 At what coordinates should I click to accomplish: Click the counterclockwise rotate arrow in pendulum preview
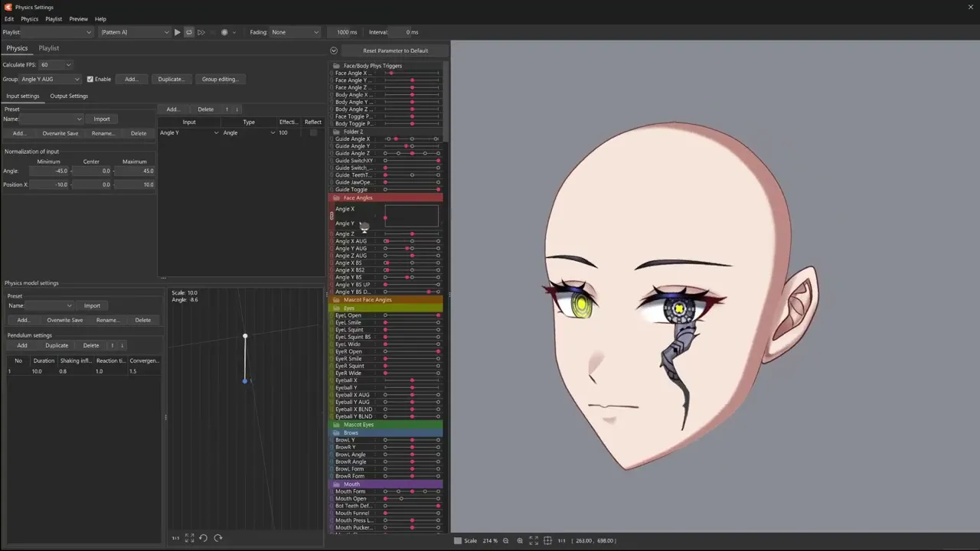point(203,538)
